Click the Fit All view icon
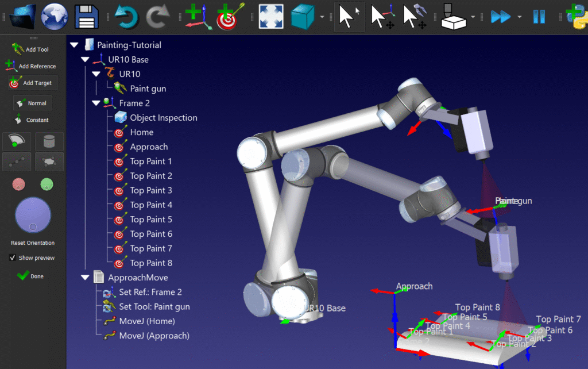The height and width of the screenshot is (369, 588). point(270,16)
